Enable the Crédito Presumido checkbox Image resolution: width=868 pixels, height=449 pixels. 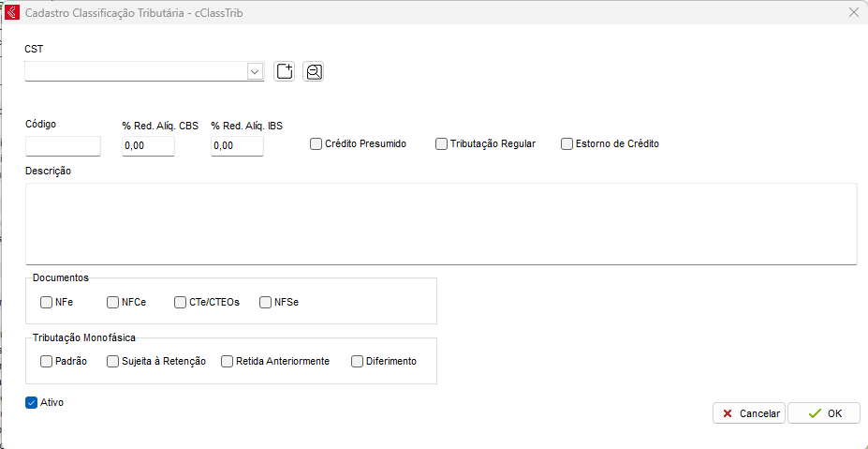[x=316, y=144]
